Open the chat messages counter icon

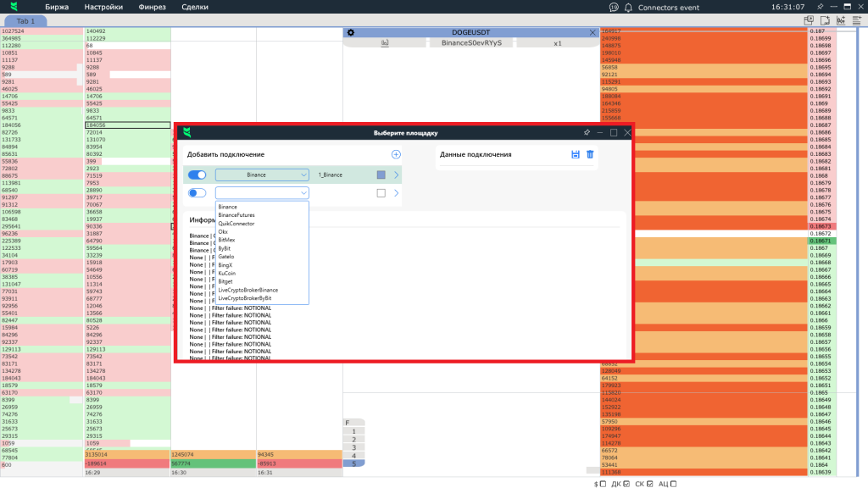pos(613,7)
